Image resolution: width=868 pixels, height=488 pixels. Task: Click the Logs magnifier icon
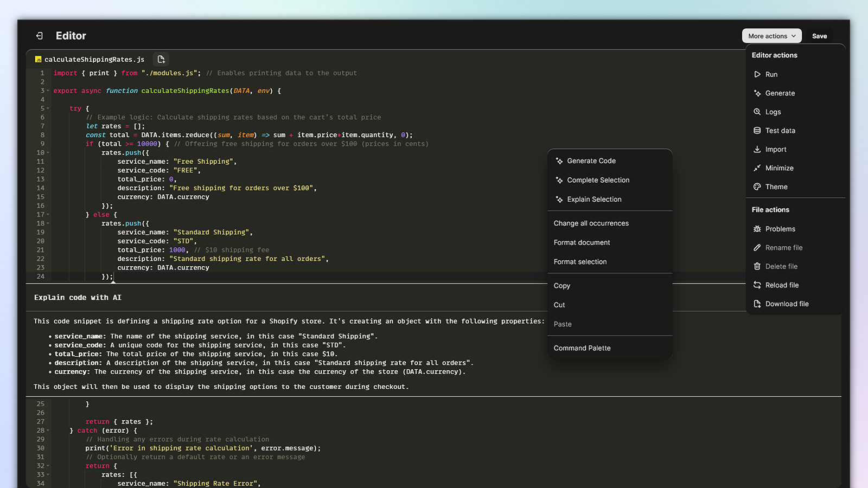coord(757,112)
